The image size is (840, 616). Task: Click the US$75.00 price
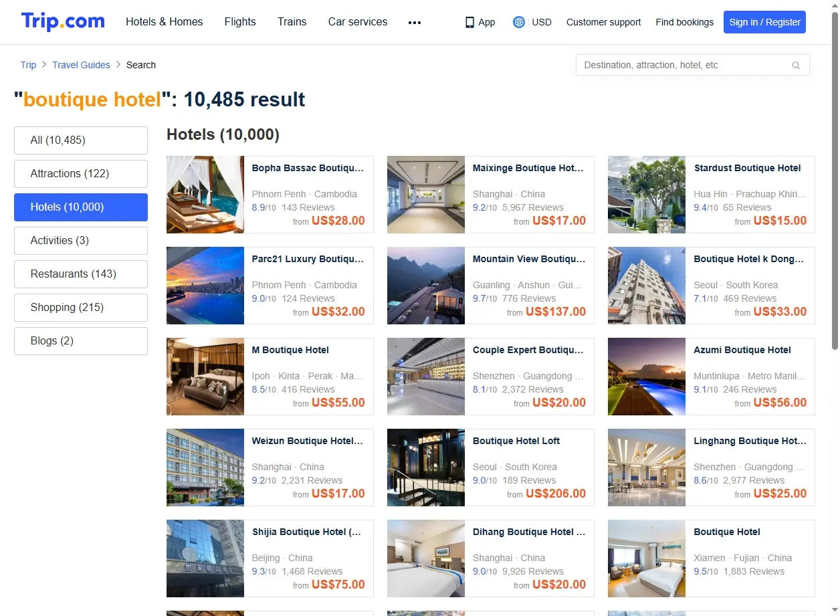click(x=338, y=585)
